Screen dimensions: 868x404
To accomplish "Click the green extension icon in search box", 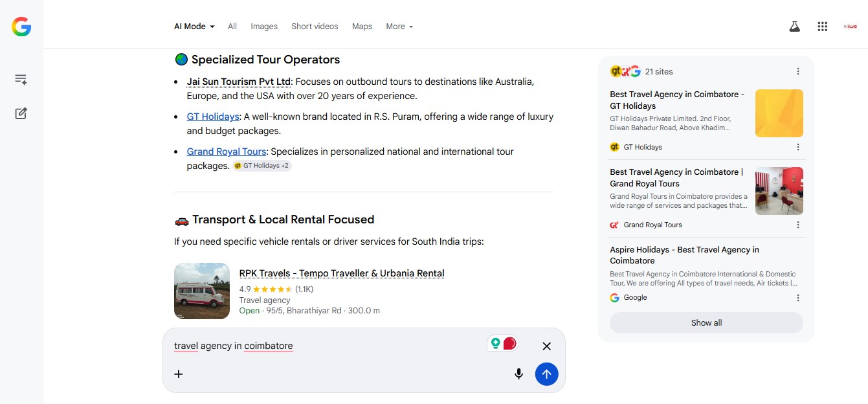I will (x=496, y=343).
